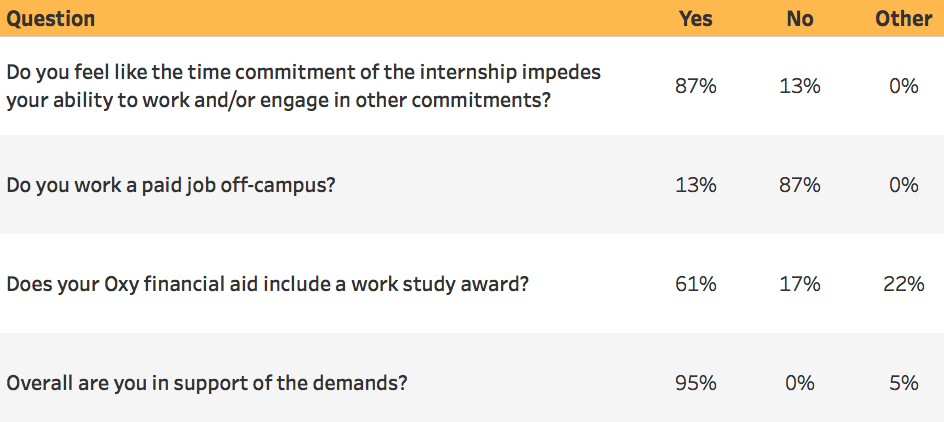
Task: Select the support of demands question
Action: click(206, 383)
